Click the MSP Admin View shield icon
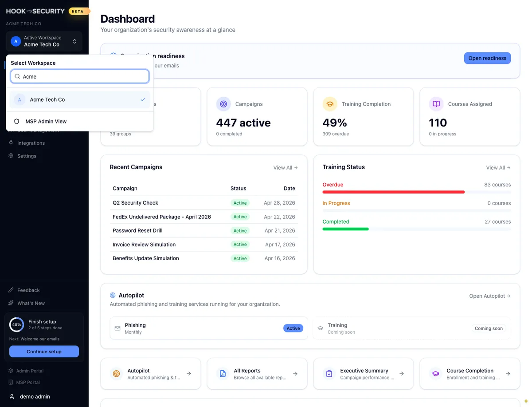This screenshot has height=407, width=532. (17, 121)
